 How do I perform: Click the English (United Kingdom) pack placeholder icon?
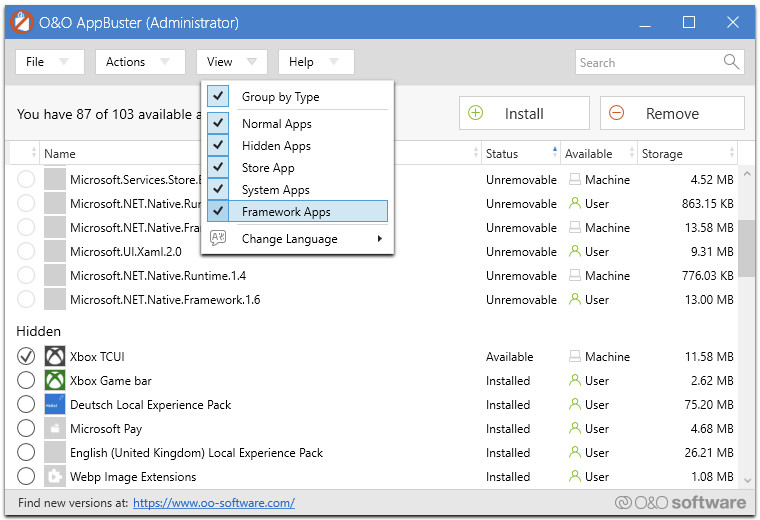(55, 453)
